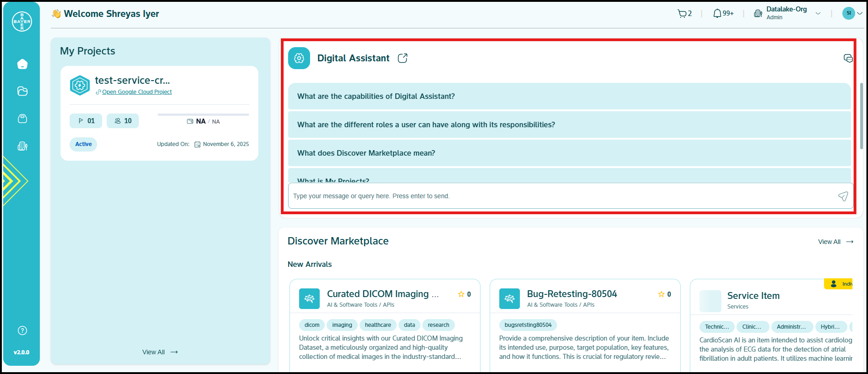Click the marketplace bag sidebar icon
Viewport: 868px width, 374px height.
coord(22,119)
